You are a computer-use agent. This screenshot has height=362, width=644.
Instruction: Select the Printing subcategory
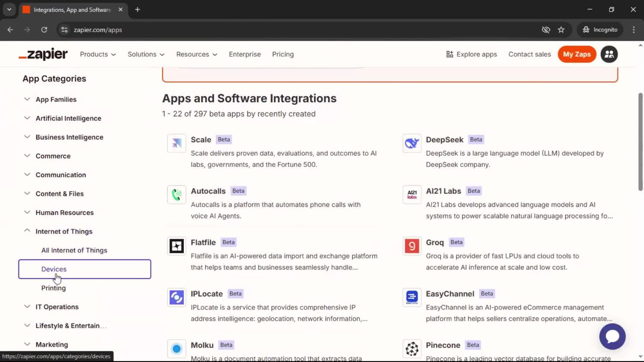(53, 288)
